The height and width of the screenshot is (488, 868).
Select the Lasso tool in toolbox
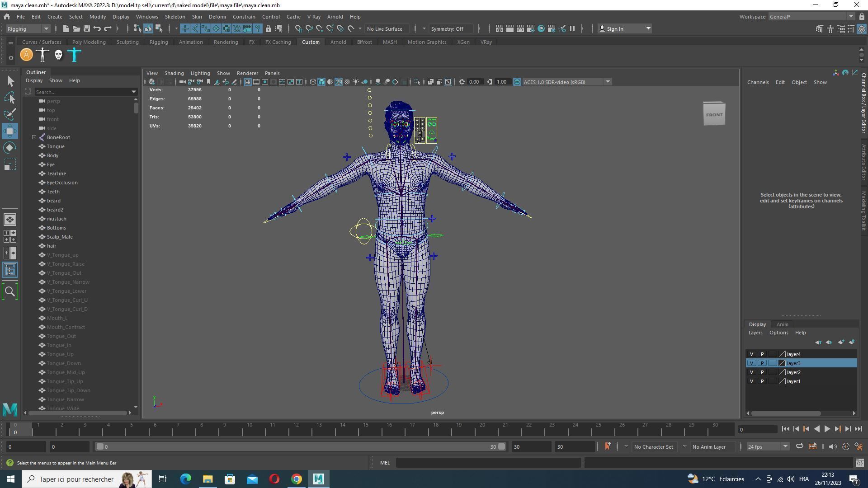click(10, 98)
